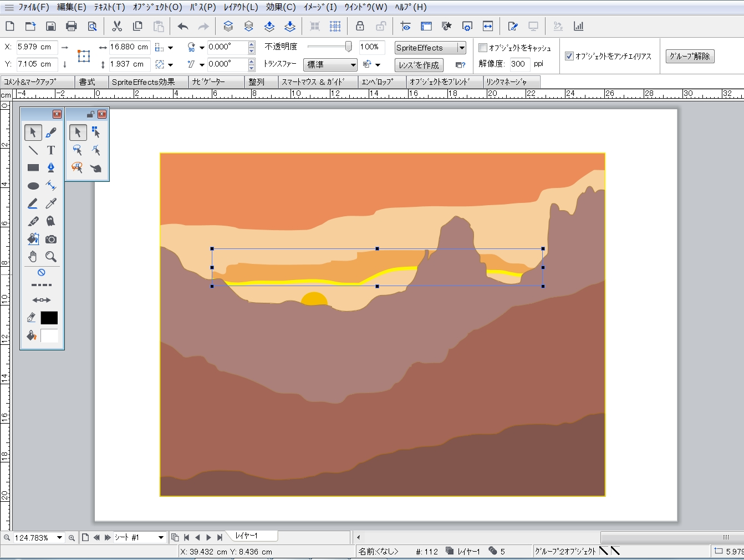
Task: Select the Text (T) tool
Action: (51, 150)
